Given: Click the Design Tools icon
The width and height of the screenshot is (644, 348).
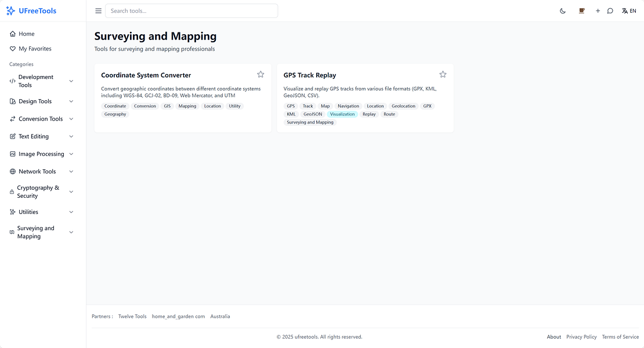Looking at the screenshot, I should click(13, 101).
